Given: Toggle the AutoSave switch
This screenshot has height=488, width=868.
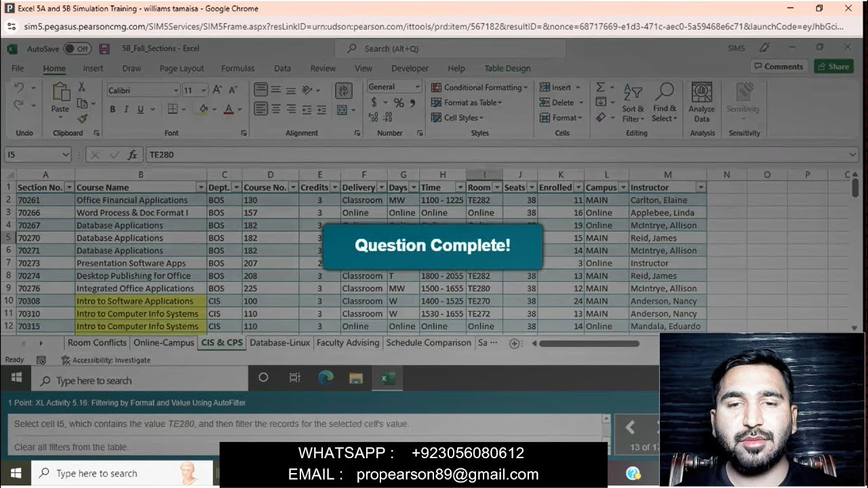Looking at the screenshot, I should (77, 49).
